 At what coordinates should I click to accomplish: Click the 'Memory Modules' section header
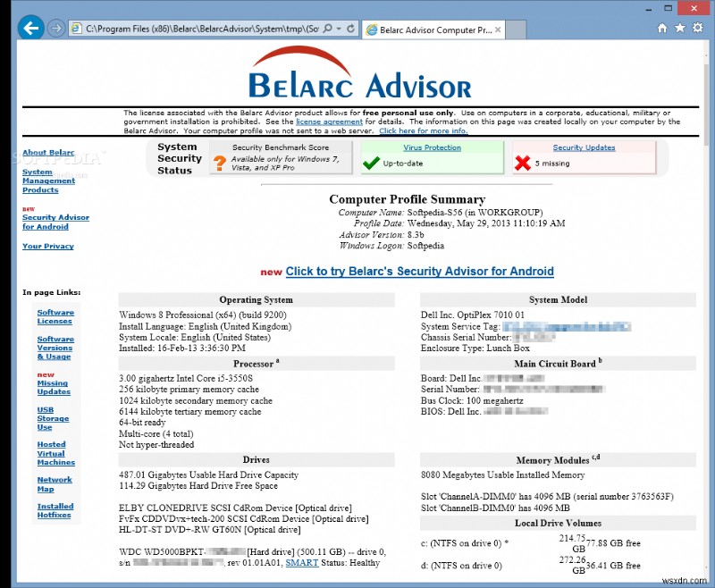[x=558, y=460]
